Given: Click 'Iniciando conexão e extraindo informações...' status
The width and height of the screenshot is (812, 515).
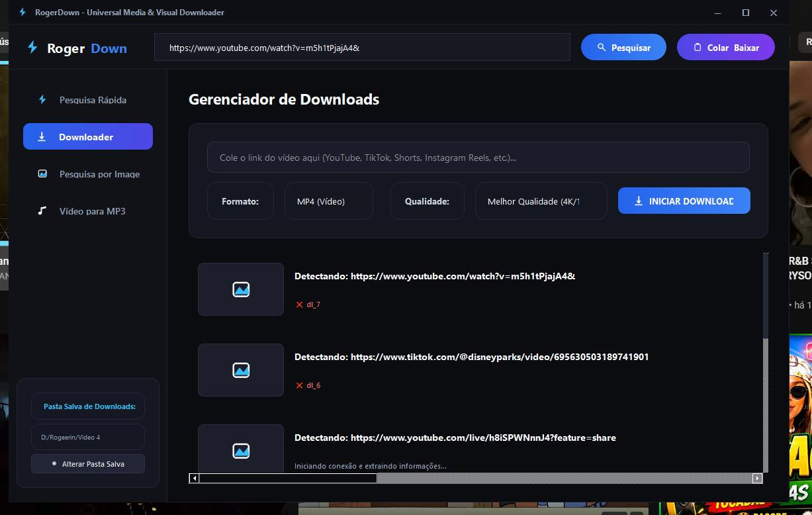Looking at the screenshot, I should pos(371,466).
